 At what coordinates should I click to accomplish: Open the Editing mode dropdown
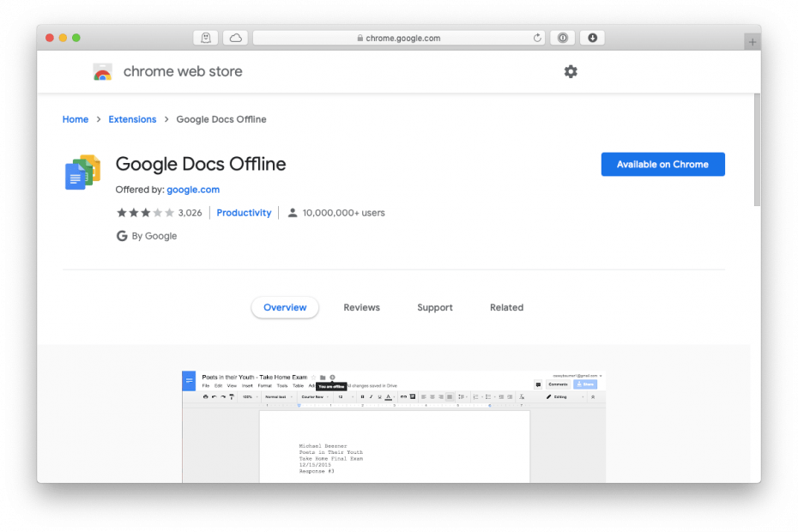pos(560,396)
